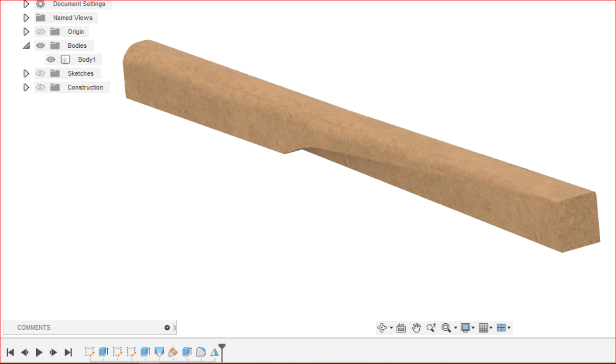
Task: Select the first sketch feature in the timeline
Action: click(x=90, y=352)
